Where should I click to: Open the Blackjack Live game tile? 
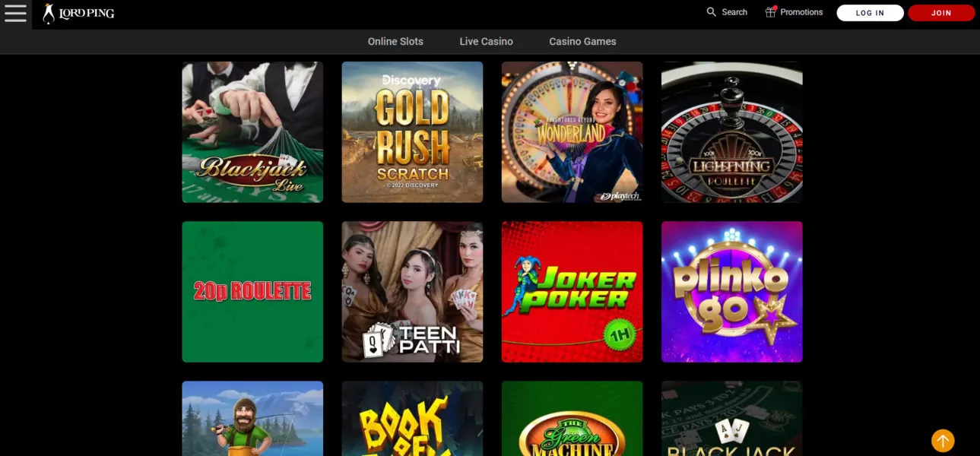click(x=252, y=132)
